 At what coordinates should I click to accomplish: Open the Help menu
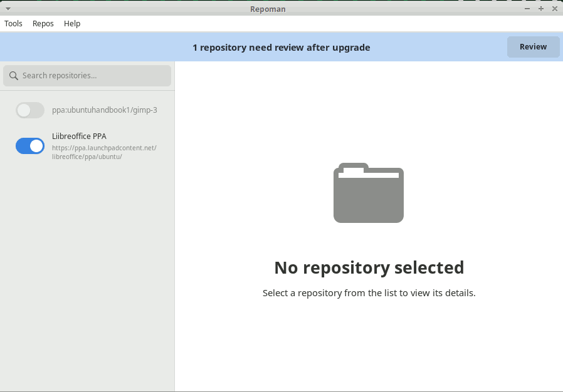72,24
